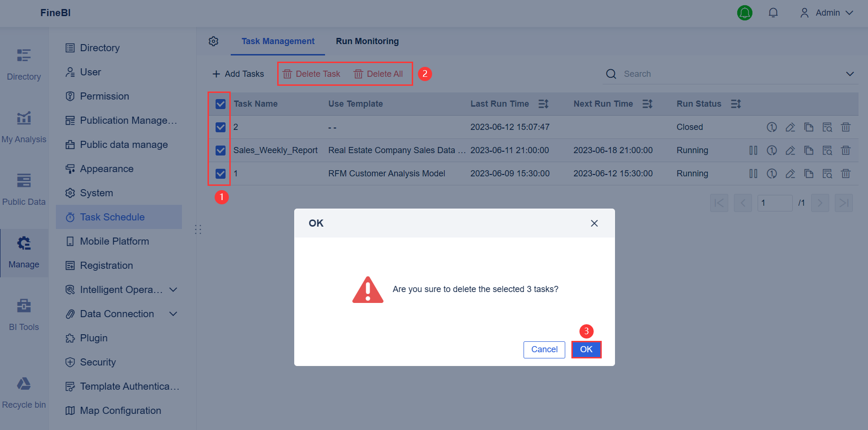
Task: Uncheck the checkbox for Sales_Weekly_Report
Action: tap(220, 150)
